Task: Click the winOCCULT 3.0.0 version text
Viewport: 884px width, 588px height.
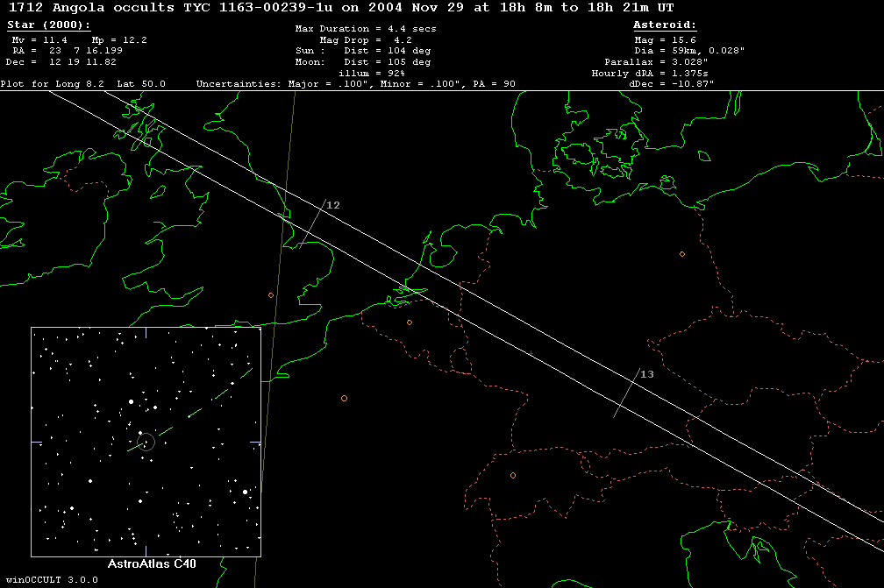Action: (49, 580)
